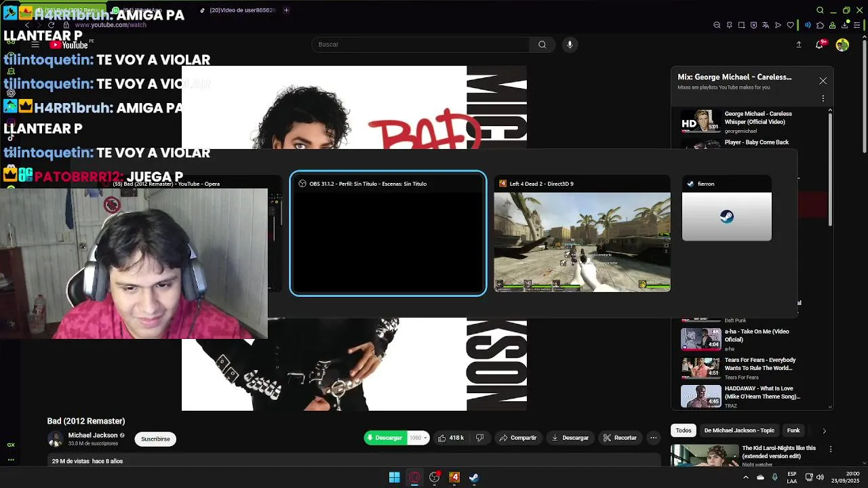Open the more actions ellipsis beside Recortar
The width and height of the screenshot is (868, 488).
click(x=653, y=438)
